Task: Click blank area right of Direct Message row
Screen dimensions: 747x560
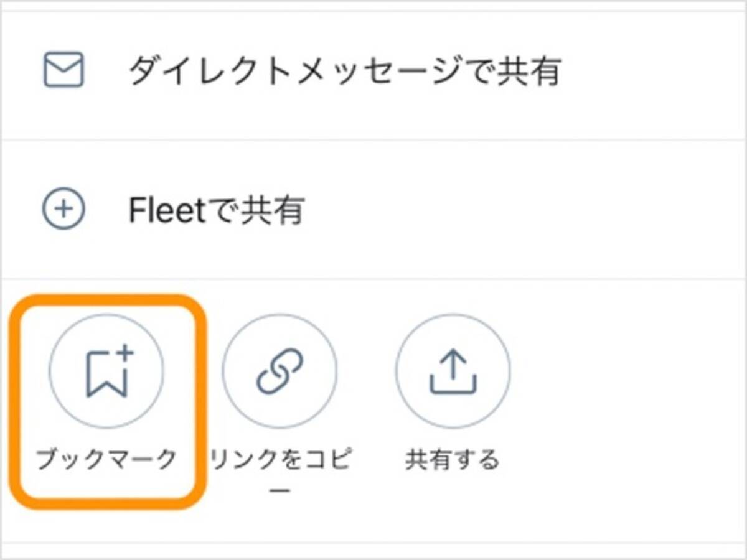Action: pyautogui.click(x=654, y=71)
